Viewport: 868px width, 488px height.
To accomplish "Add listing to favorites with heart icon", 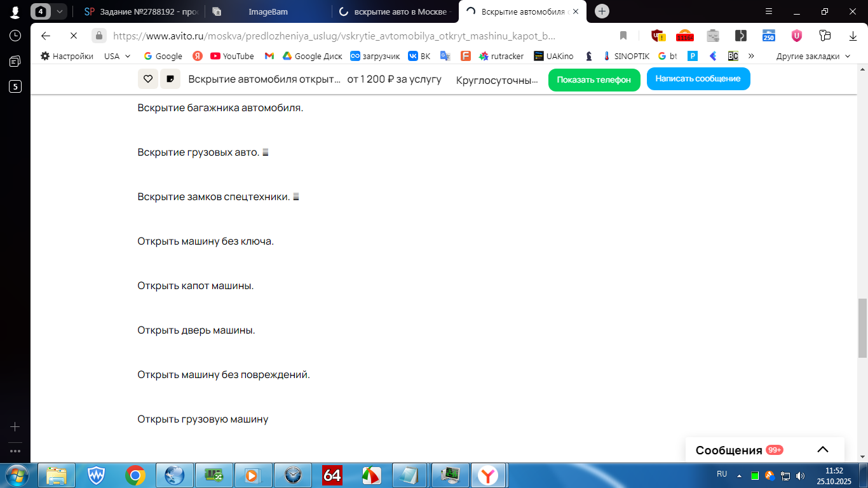I will point(147,79).
